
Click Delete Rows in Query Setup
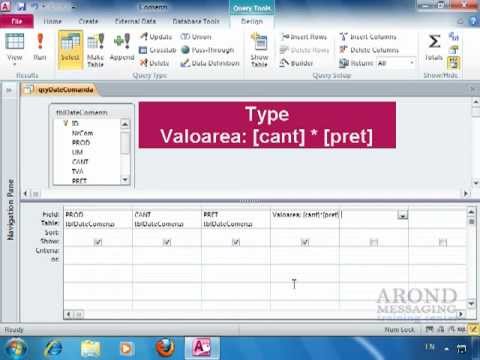304,50
